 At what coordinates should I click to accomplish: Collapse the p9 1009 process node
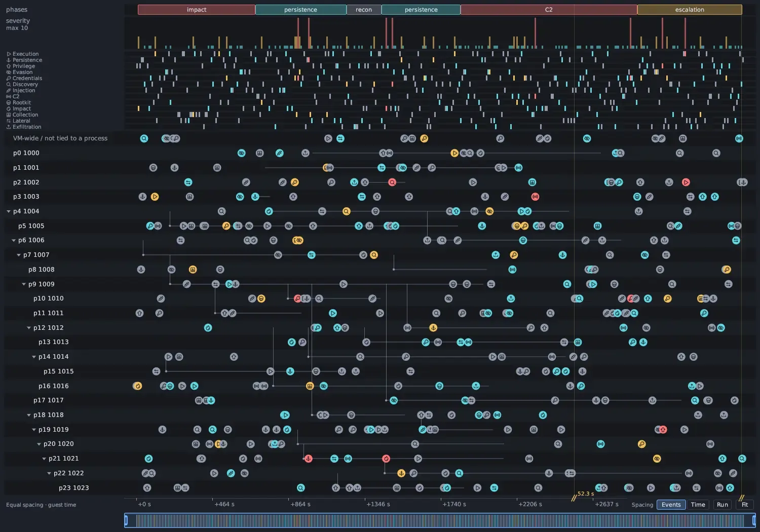(24, 284)
